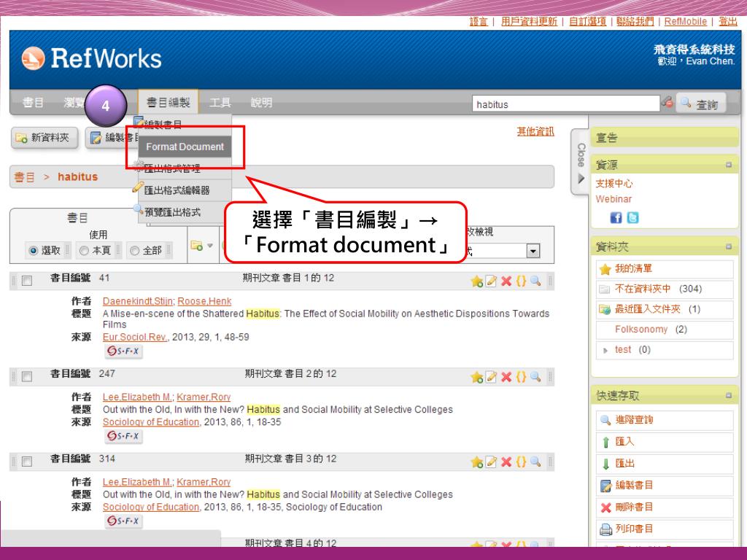View reference 247 magnifier icon
Screen dimensions: 747x560
pyautogui.click(x=535, y=377)
